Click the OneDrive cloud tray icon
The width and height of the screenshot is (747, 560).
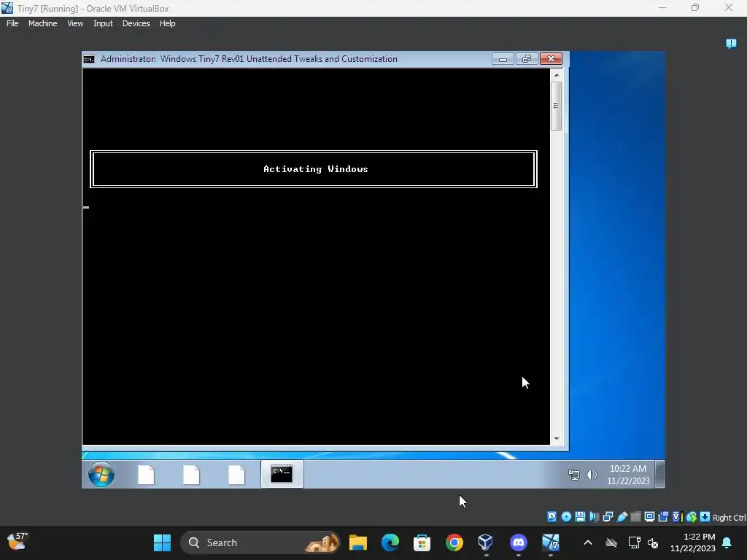tap(611, 542)
